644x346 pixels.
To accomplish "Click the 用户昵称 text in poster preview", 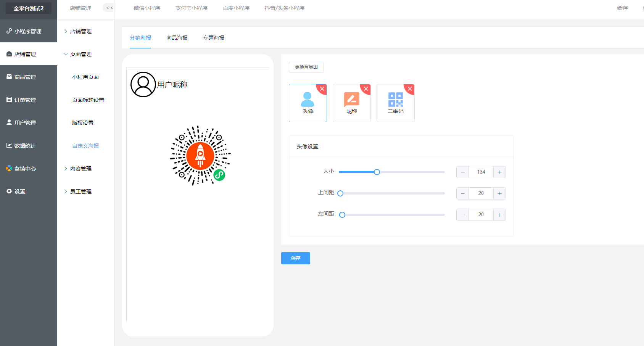I will (172, 85).
